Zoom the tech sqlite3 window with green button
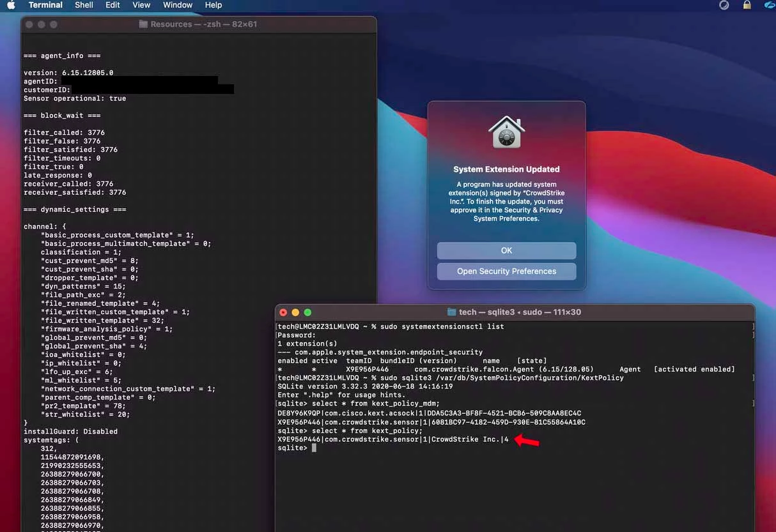 307,312
